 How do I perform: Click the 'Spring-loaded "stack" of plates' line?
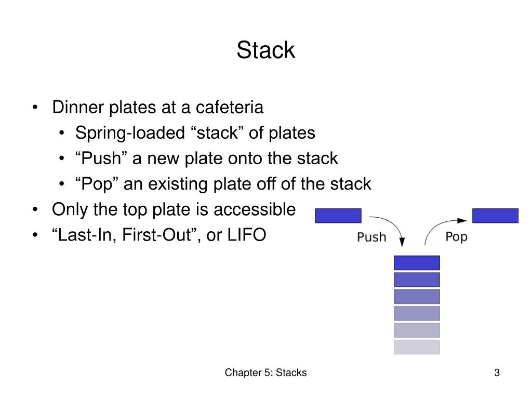(195, 132)
